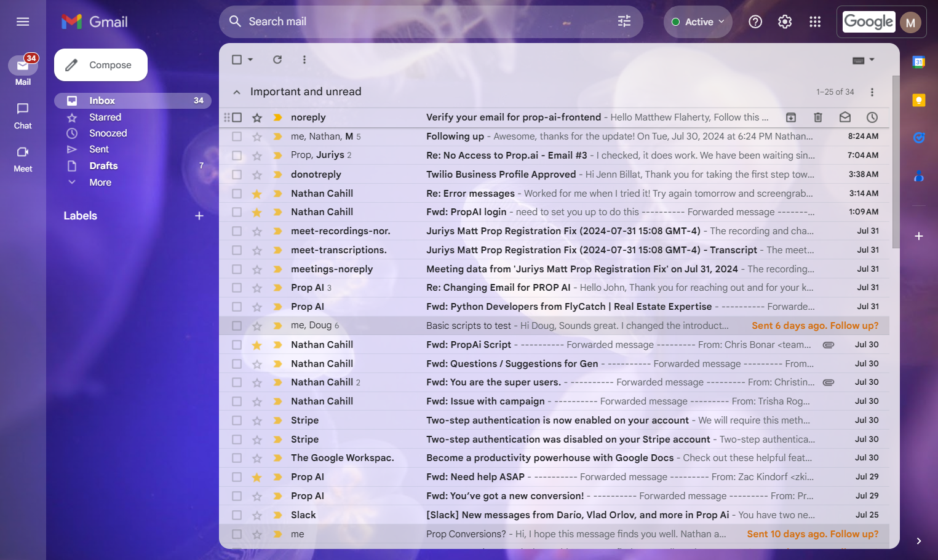Open the Inbox folder

click(x=132, y=101)
